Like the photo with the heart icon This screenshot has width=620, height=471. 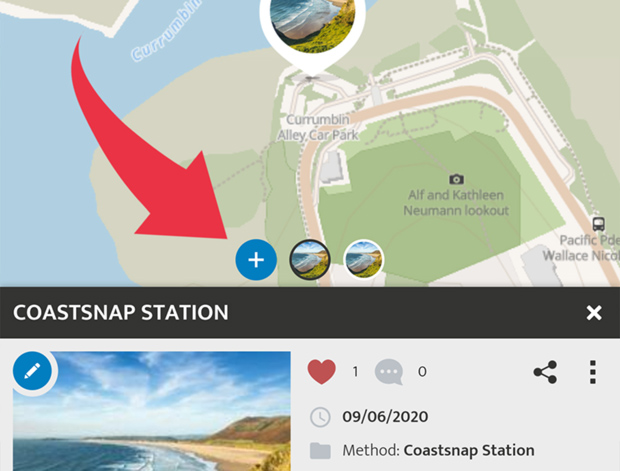[321, 372]
